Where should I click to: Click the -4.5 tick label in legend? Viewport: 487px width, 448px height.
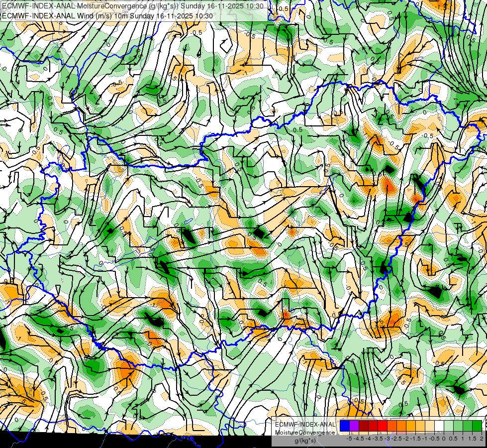pyautogui.click(x=359, y=439)
